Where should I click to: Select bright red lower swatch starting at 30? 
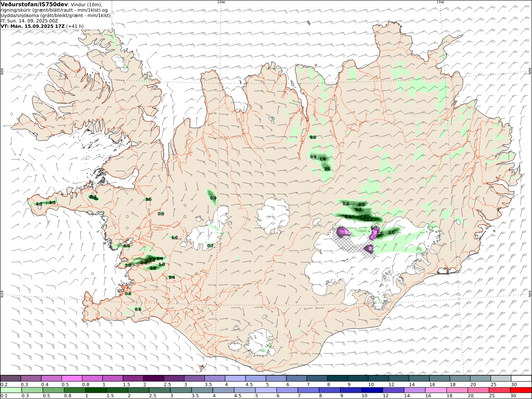[520, 390]
